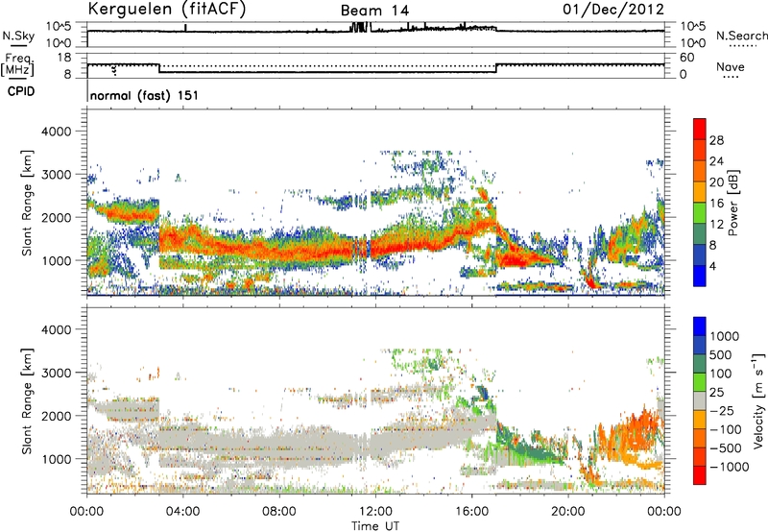768x532 pixels.
Task: Pick the red bottom segment of Velocity colorbar
Action: coord(700,475)
